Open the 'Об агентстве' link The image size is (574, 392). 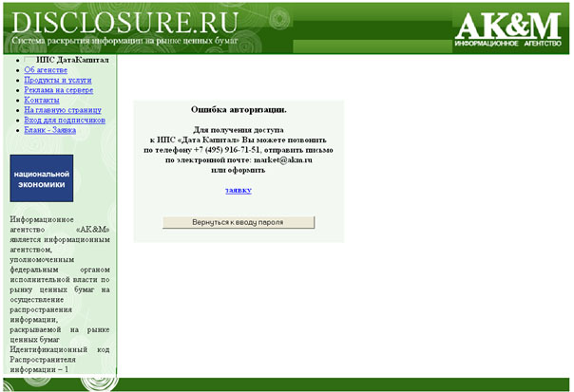point(46,70)
